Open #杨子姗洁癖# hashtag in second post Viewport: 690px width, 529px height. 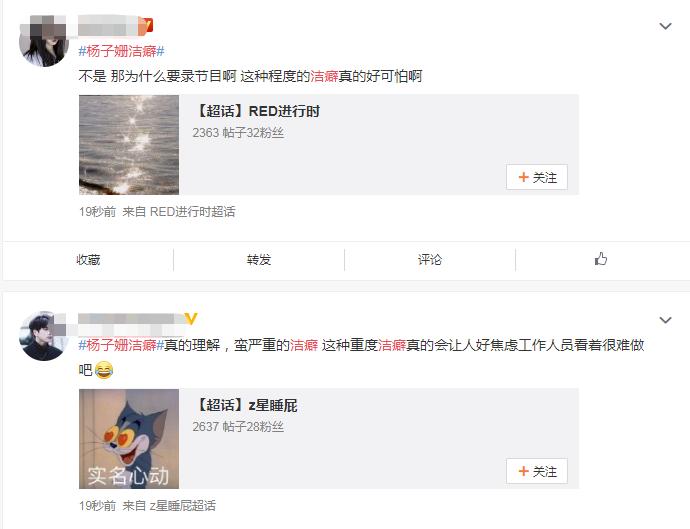(x=121, y=345)
